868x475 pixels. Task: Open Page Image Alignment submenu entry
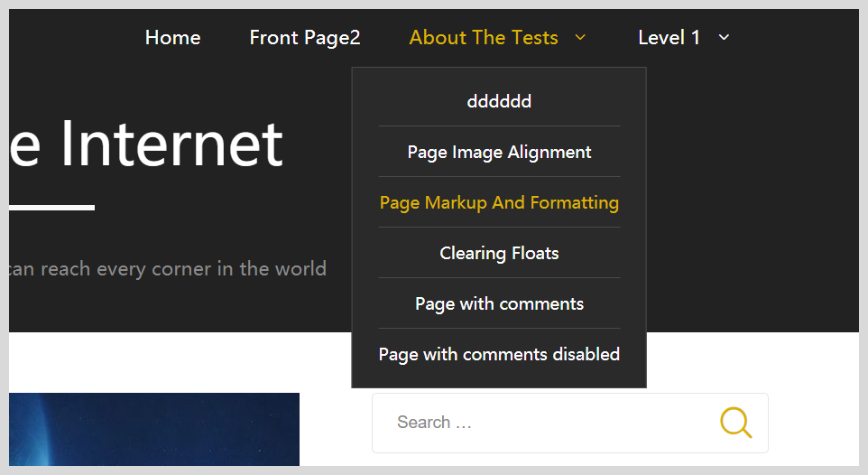point(499,152)
